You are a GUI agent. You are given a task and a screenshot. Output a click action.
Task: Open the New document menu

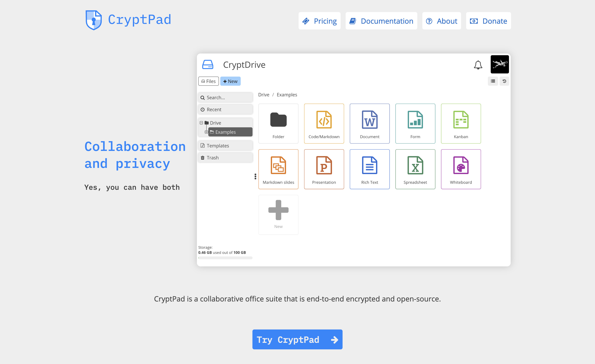click(230, 81)
